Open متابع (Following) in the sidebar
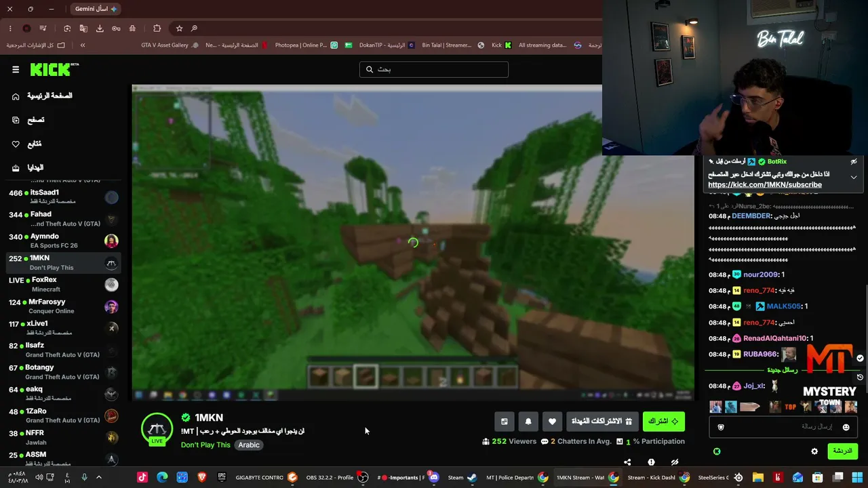Image resolution: width=868 pixels, height=488 pixels. [26, 144]
